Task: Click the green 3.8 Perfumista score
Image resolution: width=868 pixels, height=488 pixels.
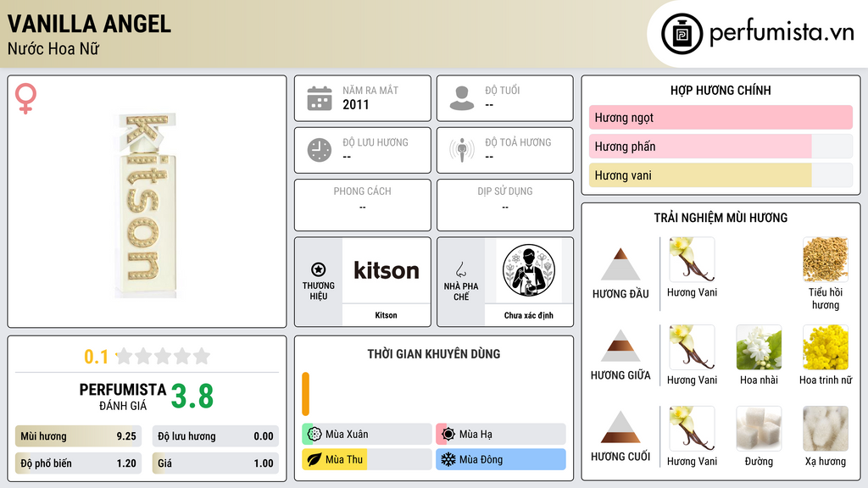Action: [192, 396]
